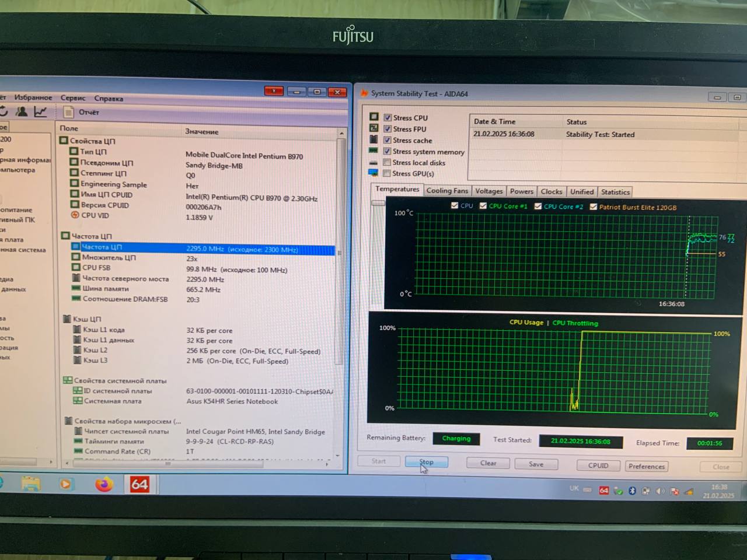Click the AIDA64 tray icon

[x=604, y=491]
